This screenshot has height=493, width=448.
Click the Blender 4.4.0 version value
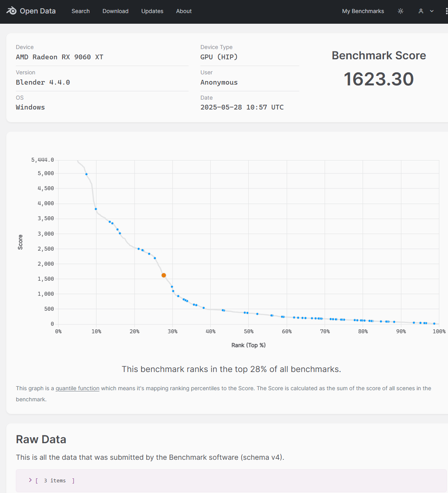43,82
